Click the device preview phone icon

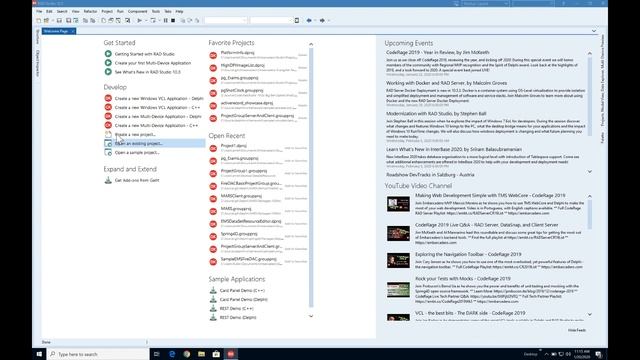click(297, 20)
